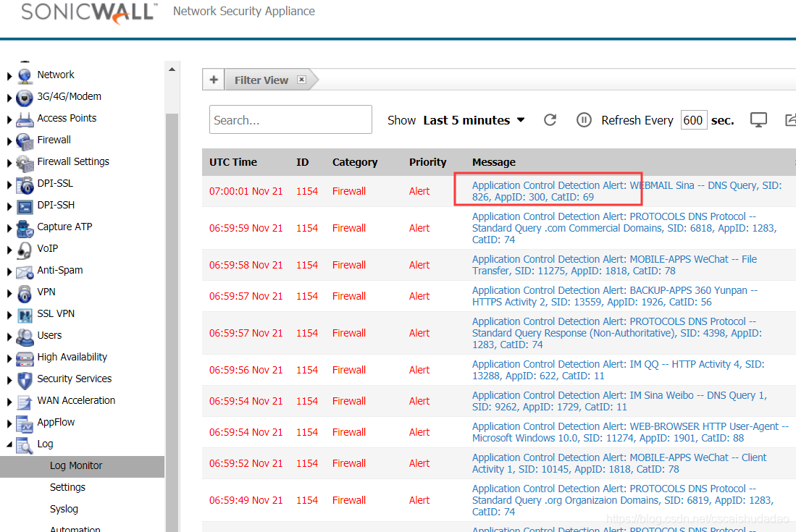Click the DPI-SSL icon
The image size is (796, 532).
click(x=25, y=184)
